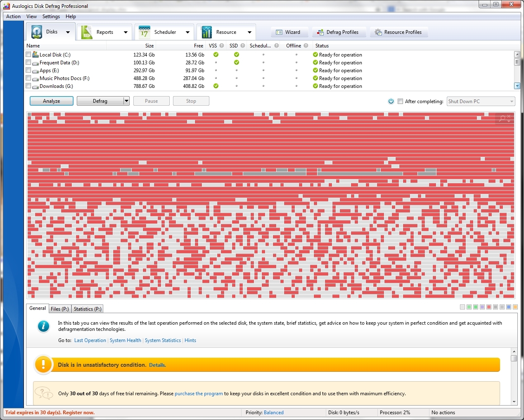This screenshot has height=420, width=524.
Task: Click the purple legend color swatch
Action: (x=482, y=307)
